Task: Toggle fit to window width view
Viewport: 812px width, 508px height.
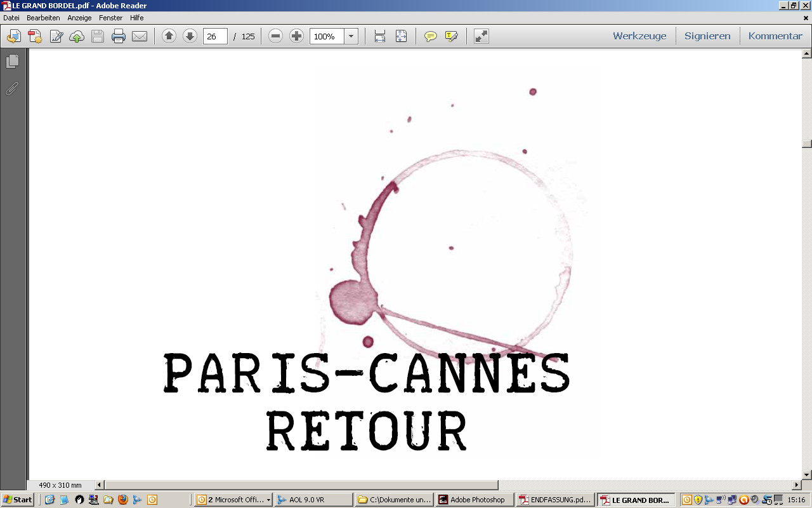Action: [380, 36]
